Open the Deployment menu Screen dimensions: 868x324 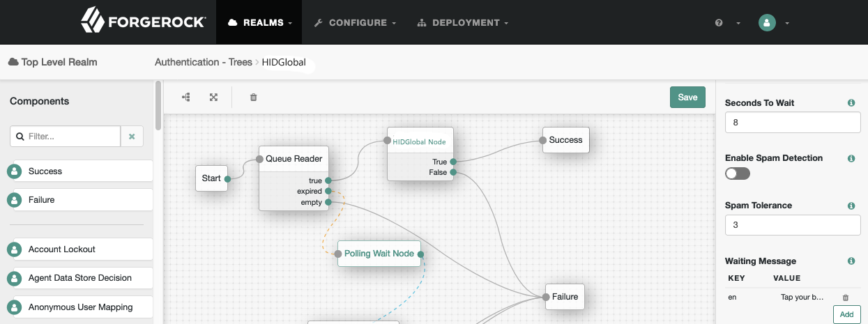463,22
